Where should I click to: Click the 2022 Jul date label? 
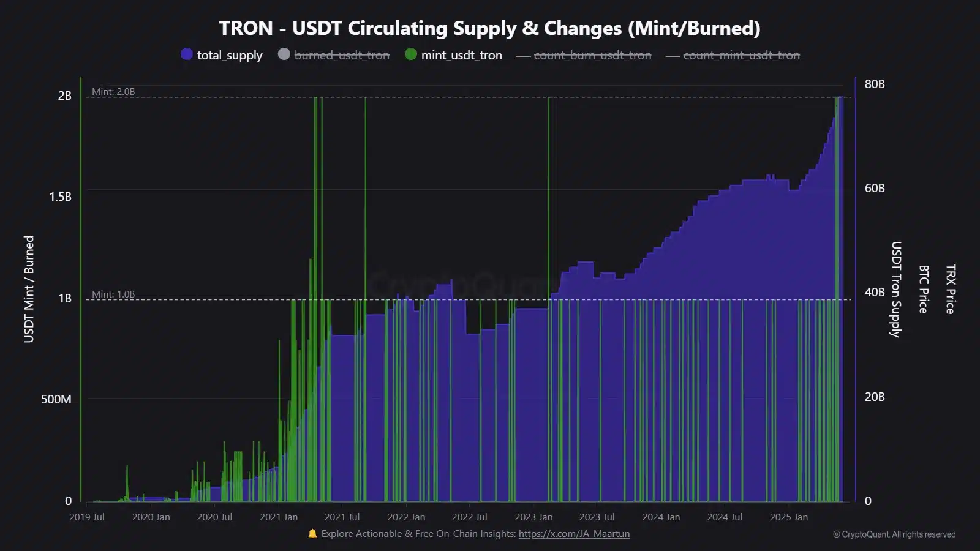pyautogui.click(x=469, y=517)
